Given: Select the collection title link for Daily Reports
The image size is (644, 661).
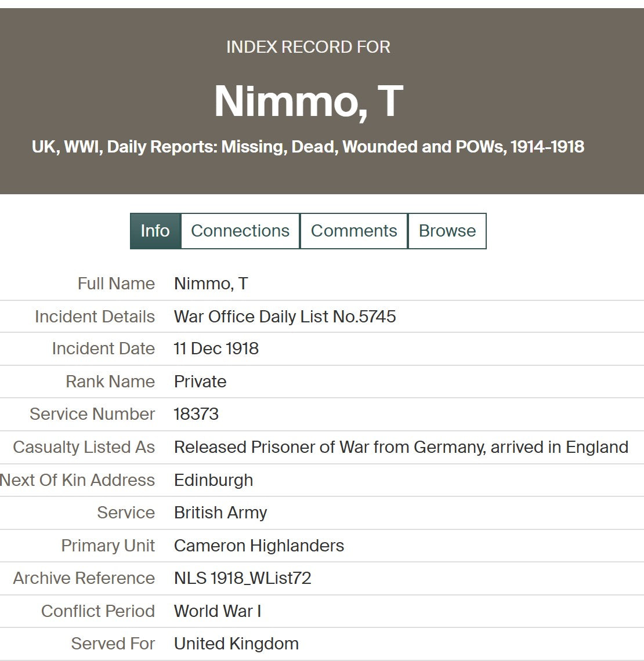Looking at the screenshot, I should point(309,147).
